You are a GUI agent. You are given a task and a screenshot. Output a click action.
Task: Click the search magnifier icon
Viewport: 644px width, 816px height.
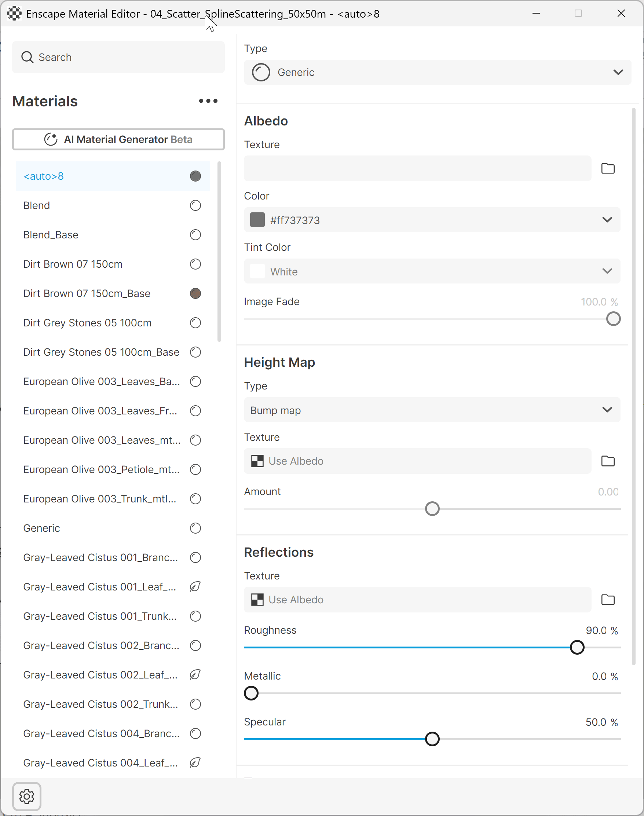coord(27,57)
